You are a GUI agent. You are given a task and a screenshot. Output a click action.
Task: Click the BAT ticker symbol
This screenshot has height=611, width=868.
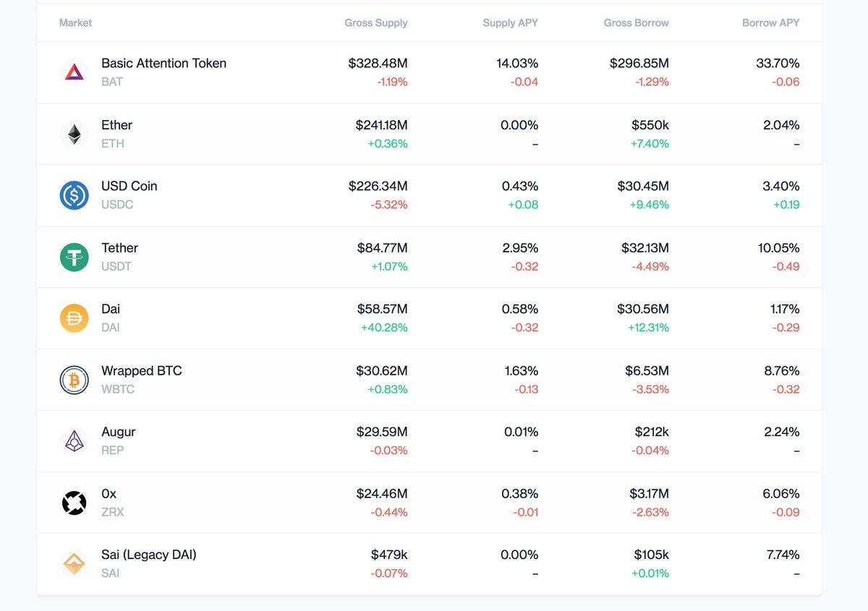coord(112,82)
